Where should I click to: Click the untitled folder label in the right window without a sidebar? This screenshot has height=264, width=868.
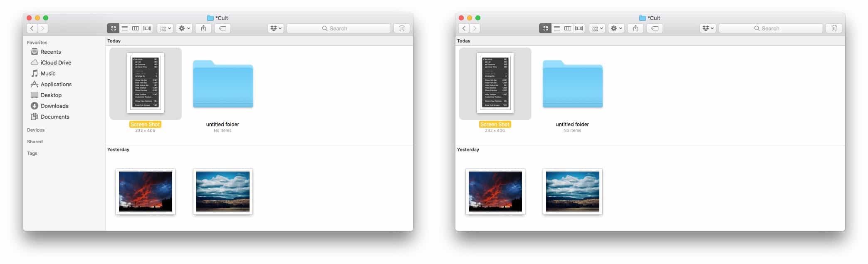(x=572, y=125)
